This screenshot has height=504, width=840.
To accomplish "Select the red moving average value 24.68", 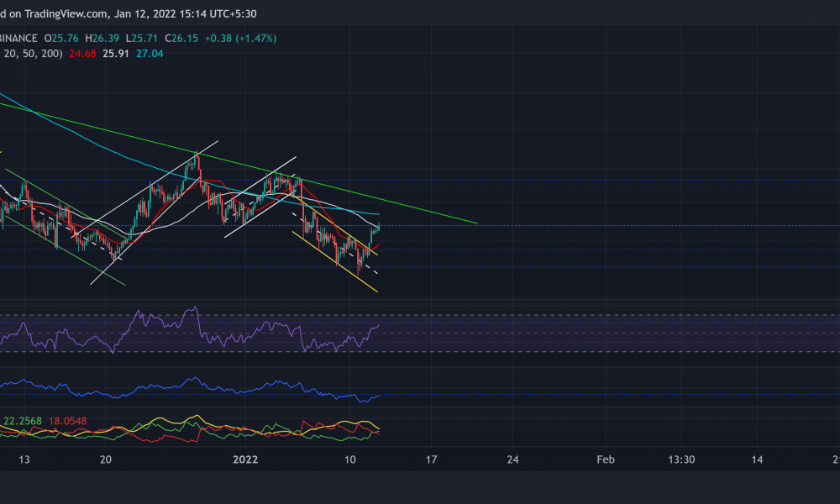I will click(82, 54).
